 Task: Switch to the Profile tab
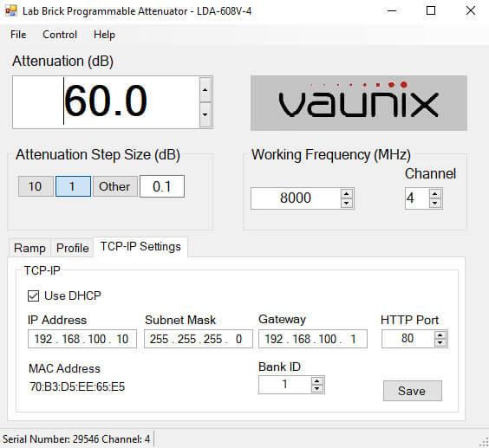pos(72,248)
